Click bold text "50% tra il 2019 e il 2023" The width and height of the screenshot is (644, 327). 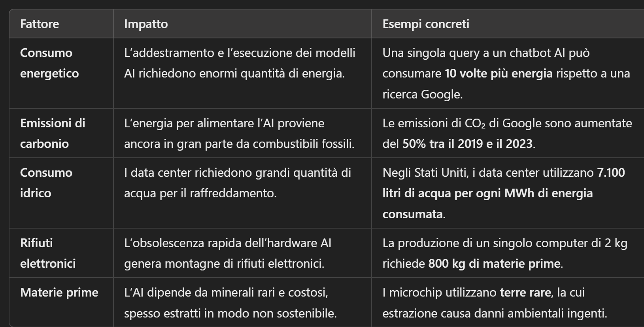468,144
